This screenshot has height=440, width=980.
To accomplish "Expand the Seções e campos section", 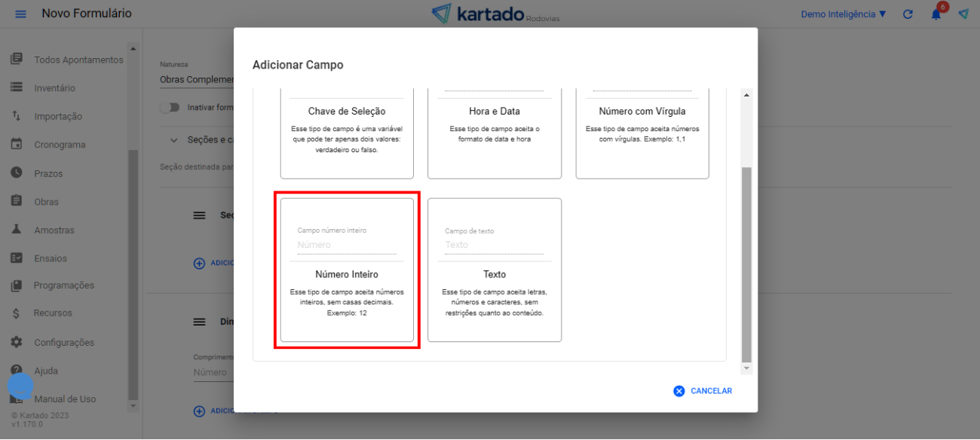I will 176,140.
